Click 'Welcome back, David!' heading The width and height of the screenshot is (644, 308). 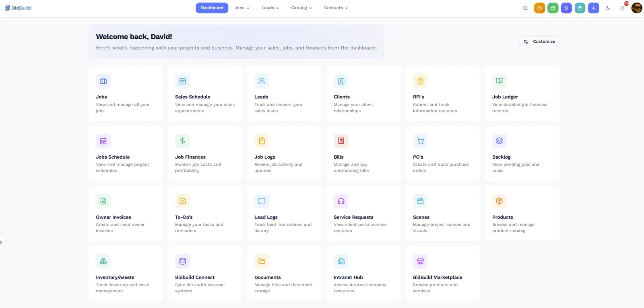click(x=134, y=37)
